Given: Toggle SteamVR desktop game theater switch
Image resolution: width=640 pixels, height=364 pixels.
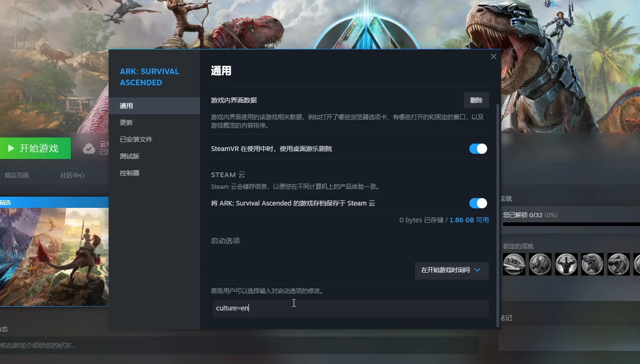Looking at the screenshot, I should click(x=478, y=149).
